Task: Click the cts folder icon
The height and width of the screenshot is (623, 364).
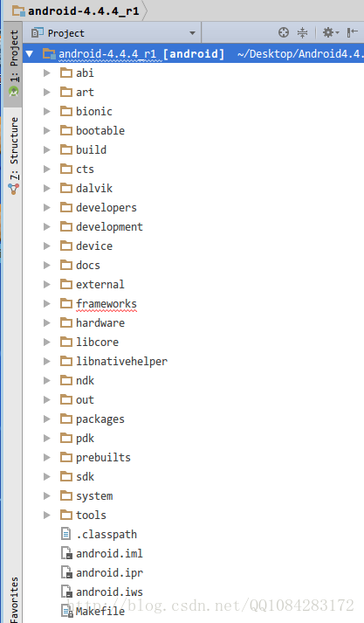Action: 66,169
